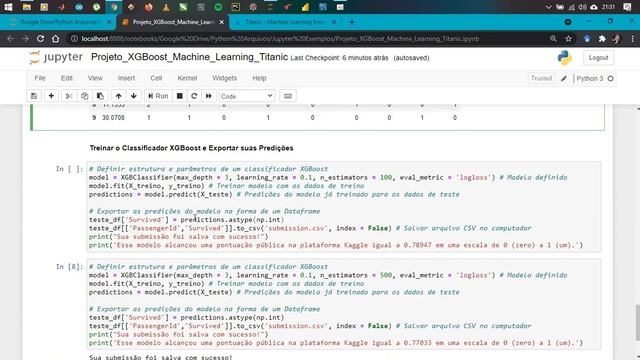
Task: Click the Python 3 kernel status circle
Action: (x=611, y=78)
